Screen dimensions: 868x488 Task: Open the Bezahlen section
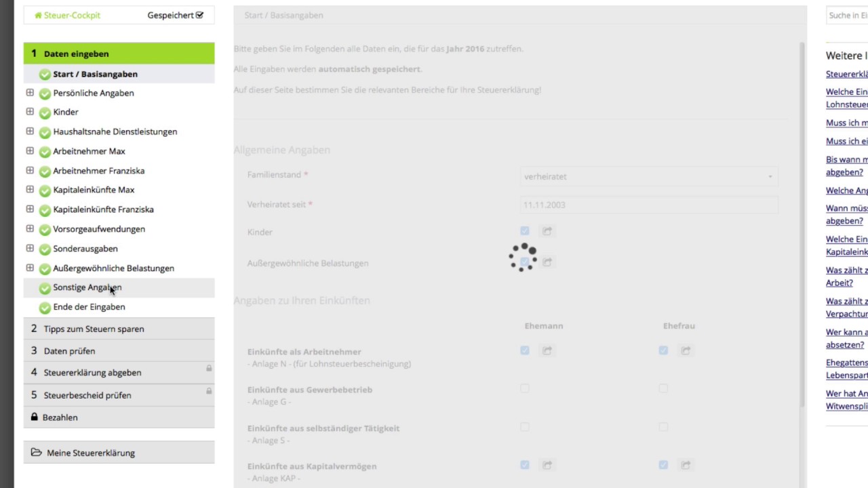119,418
